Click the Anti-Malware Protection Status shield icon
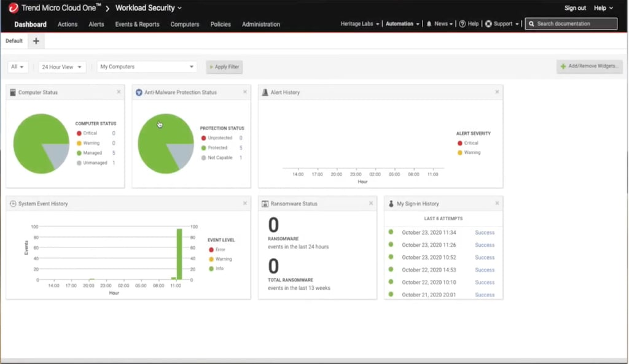Image resolution: width=629 pixels, height=364 pixels. click(x=139, y=92)
